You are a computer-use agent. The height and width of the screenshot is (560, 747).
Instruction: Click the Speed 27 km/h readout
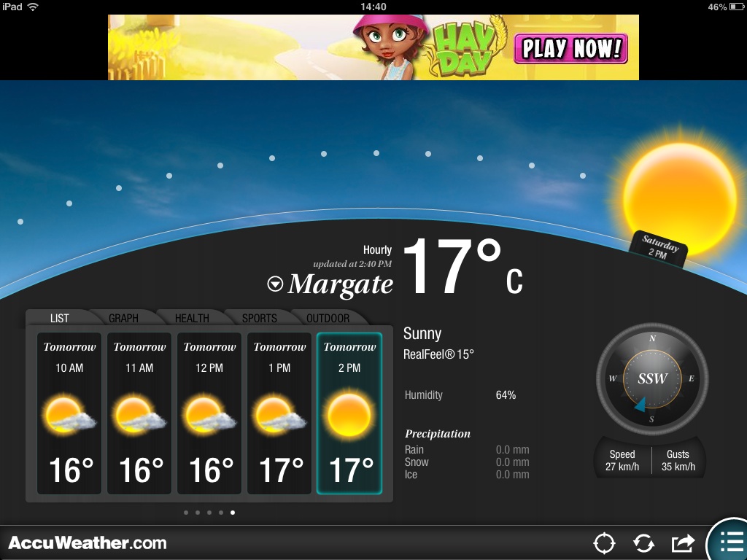pyautogui.click(x=622, y=461)
